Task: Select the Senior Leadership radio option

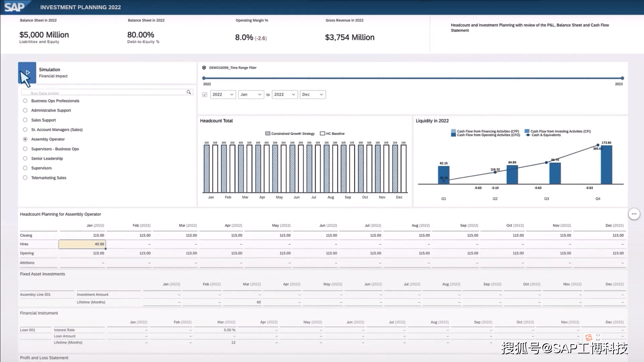Action: pos(25,159)
